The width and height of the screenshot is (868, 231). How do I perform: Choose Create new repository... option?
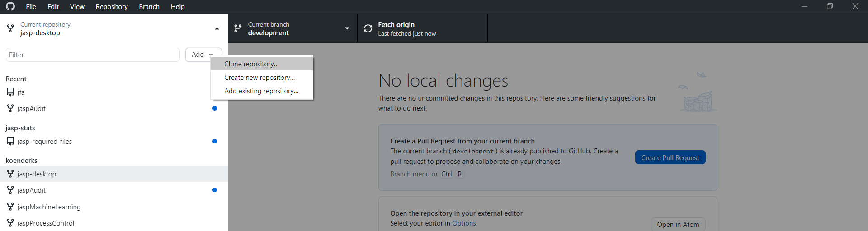tap(262, 78)
